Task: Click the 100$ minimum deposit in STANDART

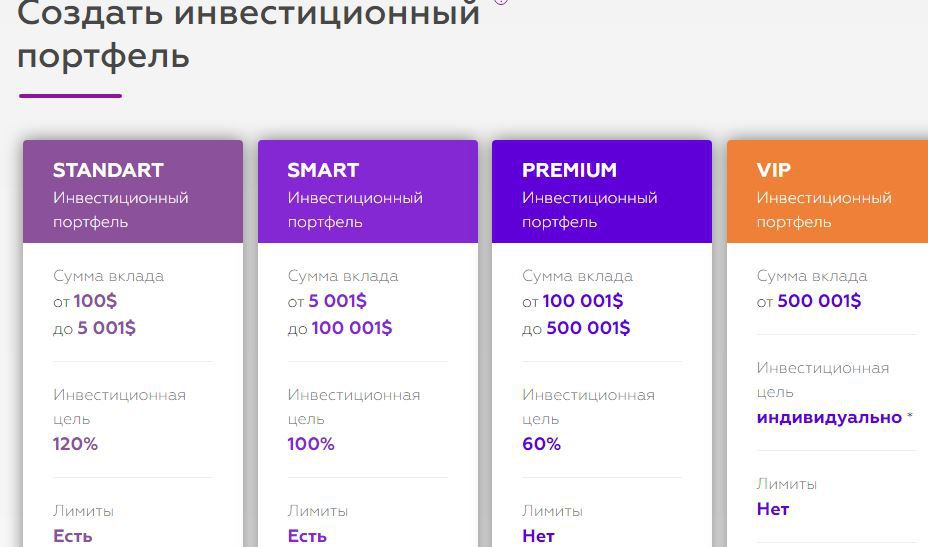Action: pyautogui.click(x=95, y=301)
